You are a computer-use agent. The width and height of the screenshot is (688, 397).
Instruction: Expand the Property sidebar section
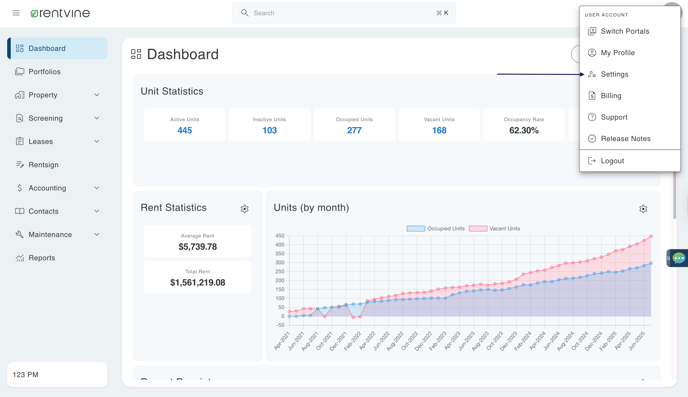click(57, 95)
